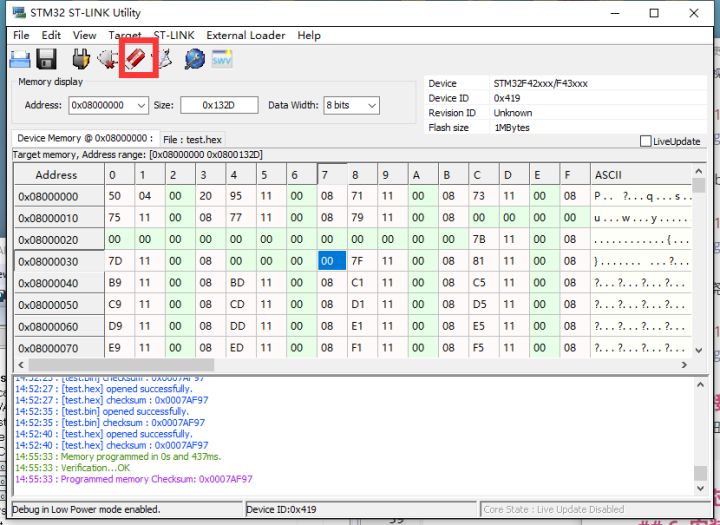Click cell 50 in row 0x08000000

click(x=119, y=196)
